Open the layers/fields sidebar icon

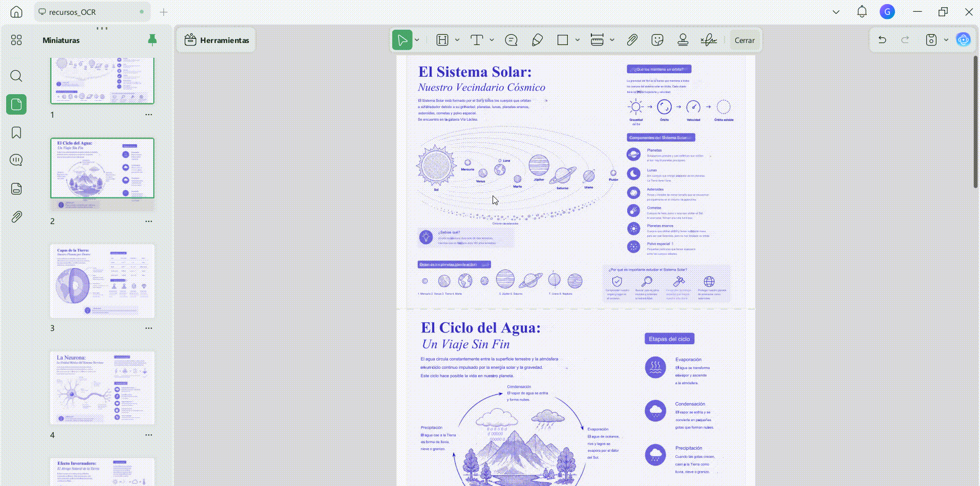16,189
